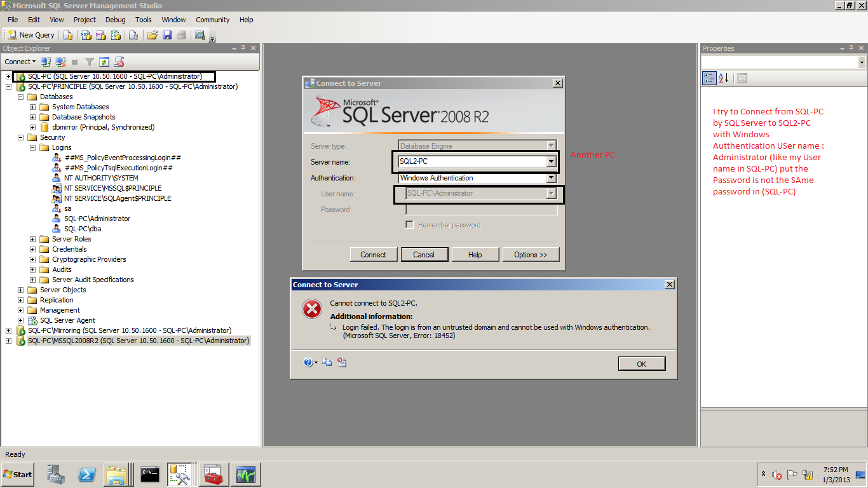The height and width of the screenshot is (488, 868).
Task: Click the Open File folder icon
Action: [153, 35]
